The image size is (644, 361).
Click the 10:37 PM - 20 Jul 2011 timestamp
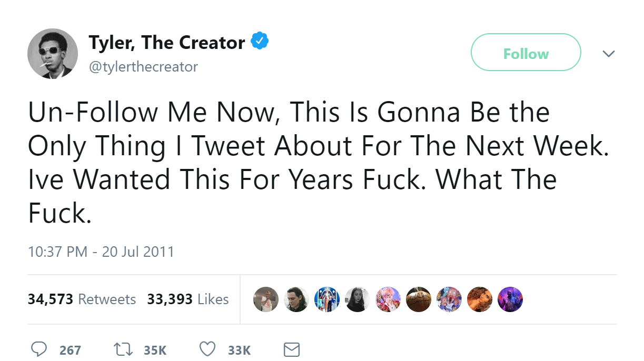pyautogui.click(x=101, y=252)
